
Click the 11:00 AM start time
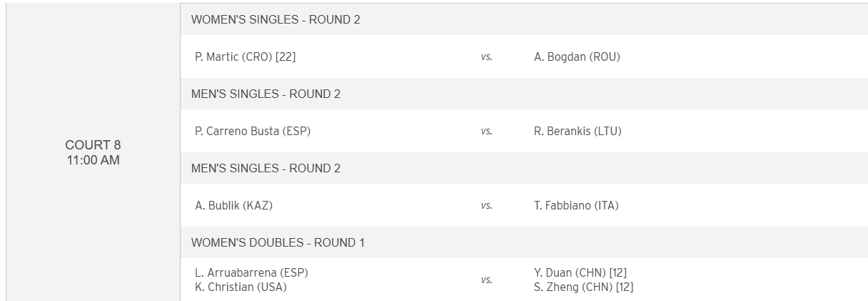[93, 161]
